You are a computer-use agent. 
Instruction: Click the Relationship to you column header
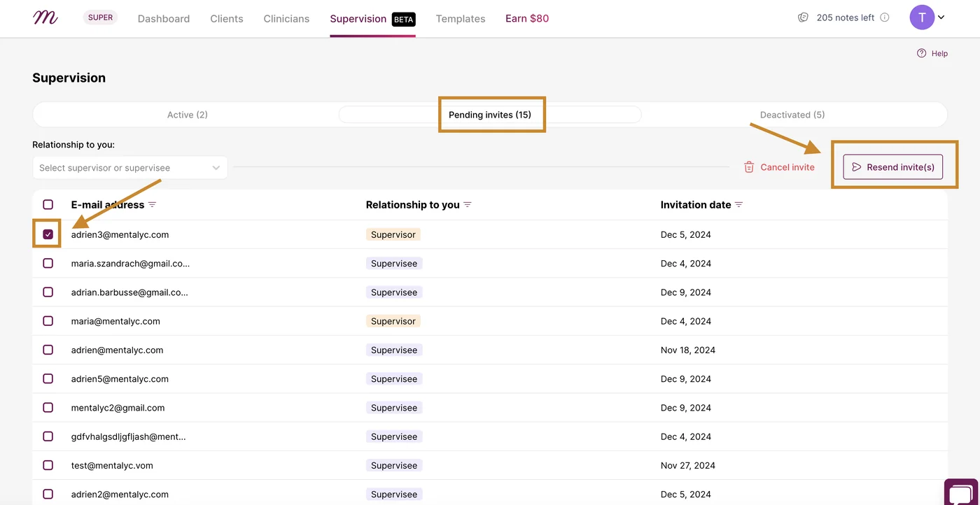(413, 205)
